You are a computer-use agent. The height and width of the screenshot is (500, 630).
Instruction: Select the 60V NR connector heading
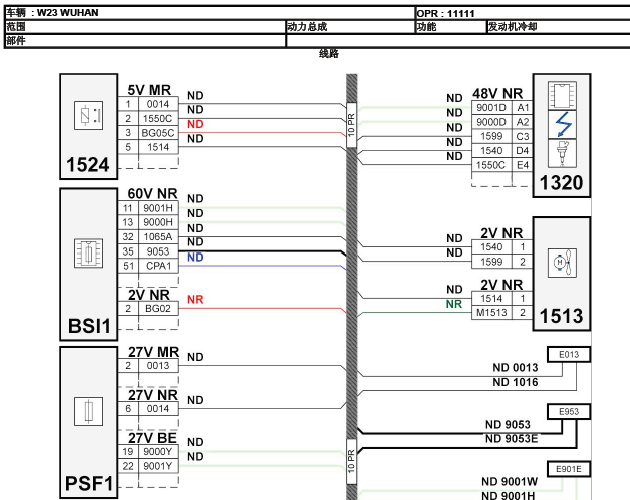click(152, 194)
